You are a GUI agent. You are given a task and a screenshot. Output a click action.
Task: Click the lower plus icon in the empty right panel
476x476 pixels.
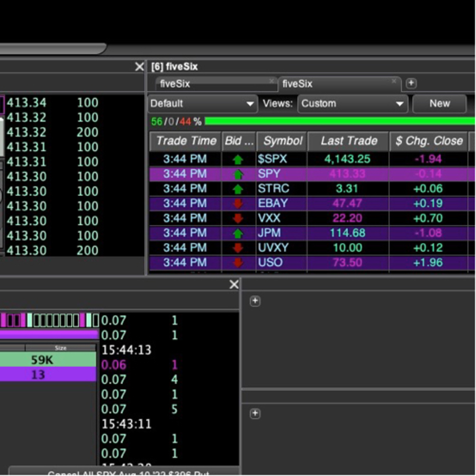click(255, 414)
